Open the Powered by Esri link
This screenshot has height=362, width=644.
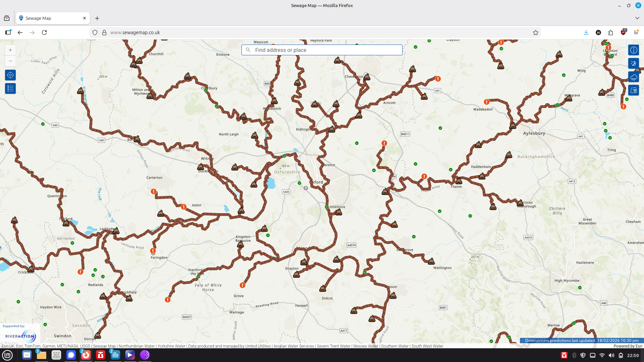628,346
